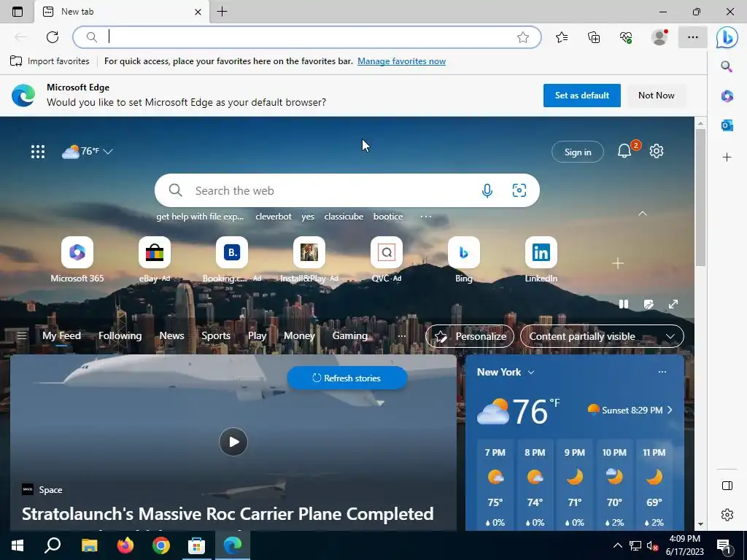The image size is (747, 560).
Task: Open sidebar settings gear at bottom
Action: tap(727, 515)
